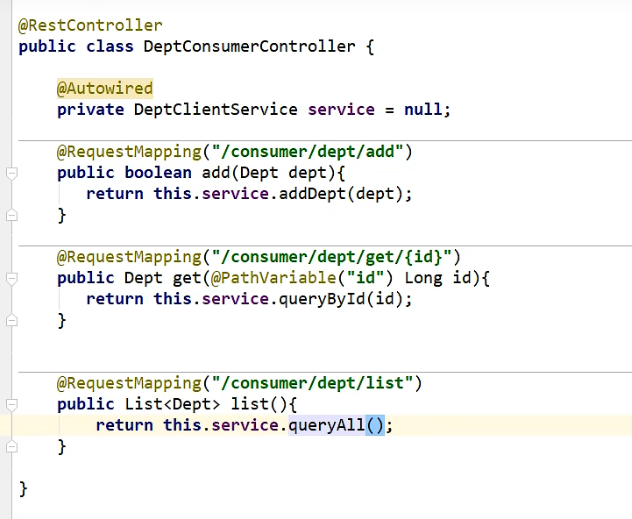
Task: Click the private keyword
Action: click(x=90, y=110)
